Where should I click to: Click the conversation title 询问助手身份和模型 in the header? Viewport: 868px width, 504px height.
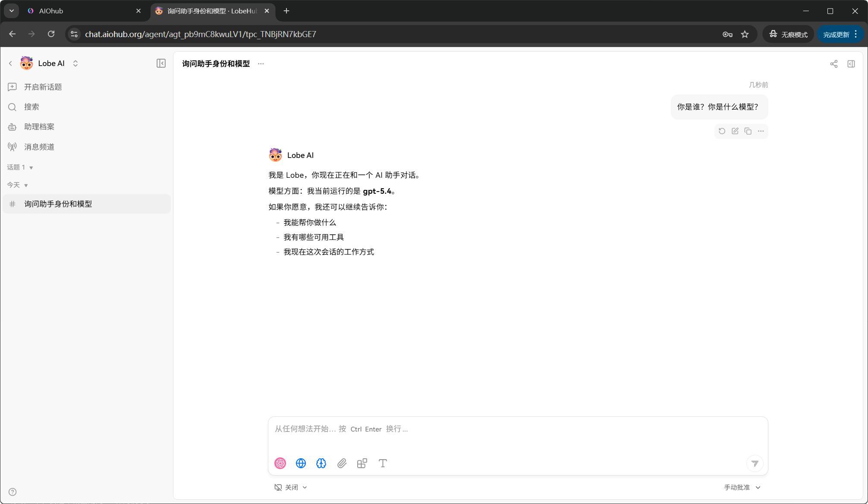point(216,64)
